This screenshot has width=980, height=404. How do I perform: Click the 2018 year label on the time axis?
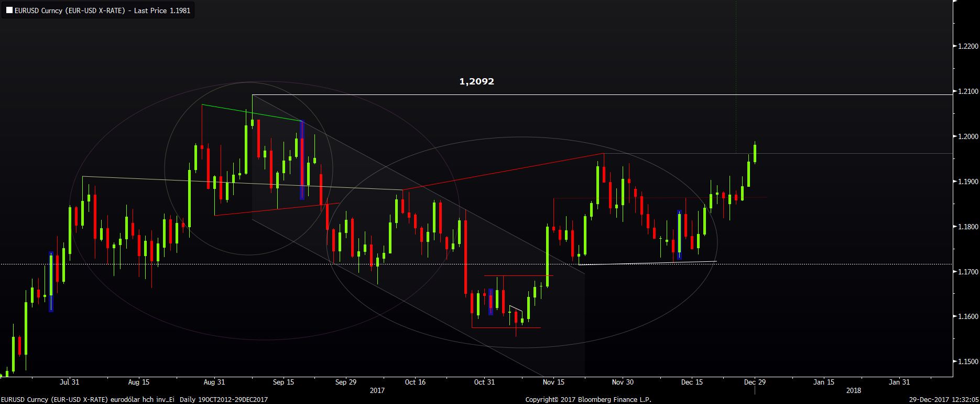[854, 390]
